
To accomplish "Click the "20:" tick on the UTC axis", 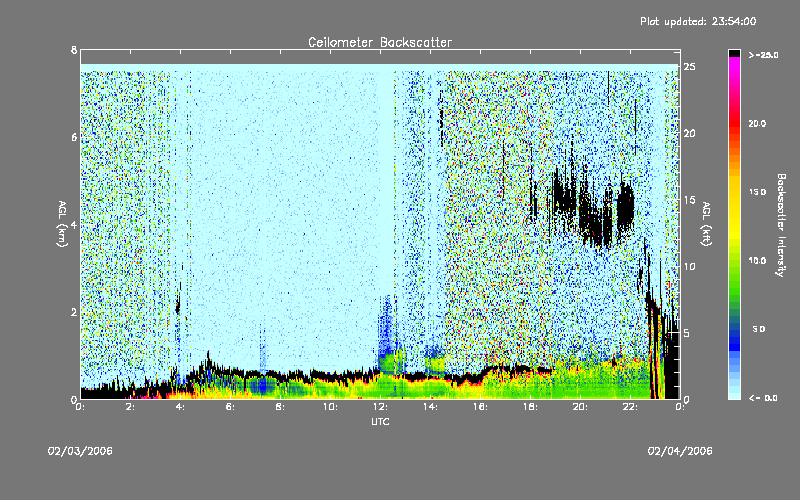I will [580, 407].
